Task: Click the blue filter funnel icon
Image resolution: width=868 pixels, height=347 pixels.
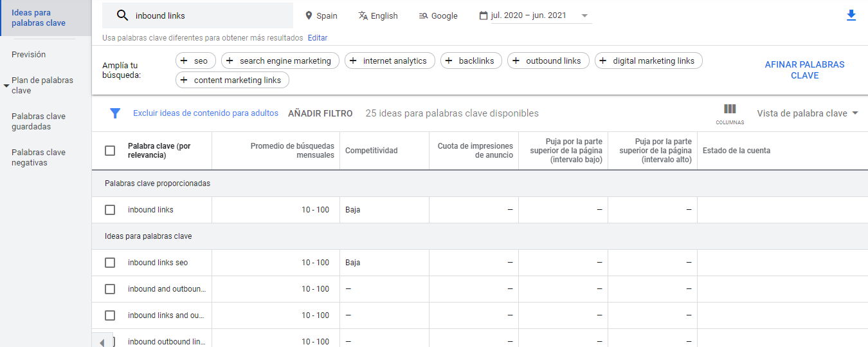Action: [115, 113]
